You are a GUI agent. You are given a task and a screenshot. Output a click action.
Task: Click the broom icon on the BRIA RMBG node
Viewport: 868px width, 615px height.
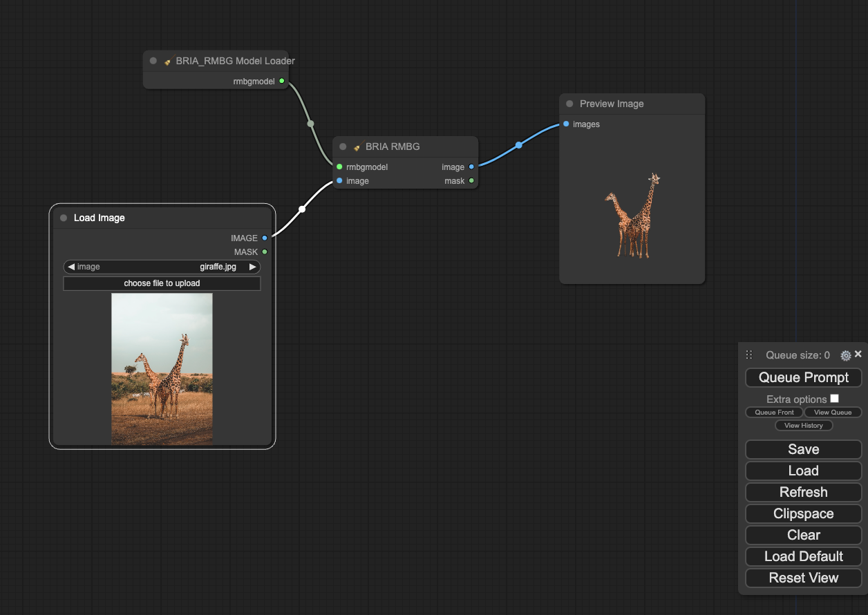pos(357,146)
